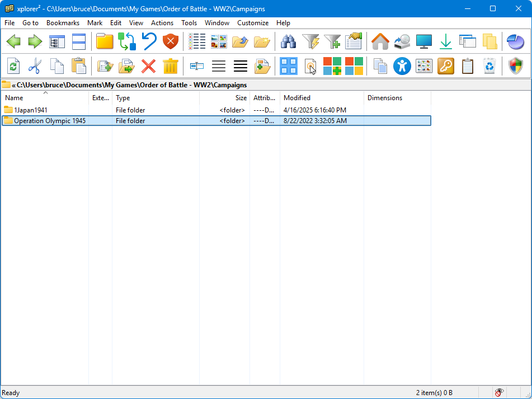
Task: Click the folder with document and plus icon
Action: (x=262, y=66)
